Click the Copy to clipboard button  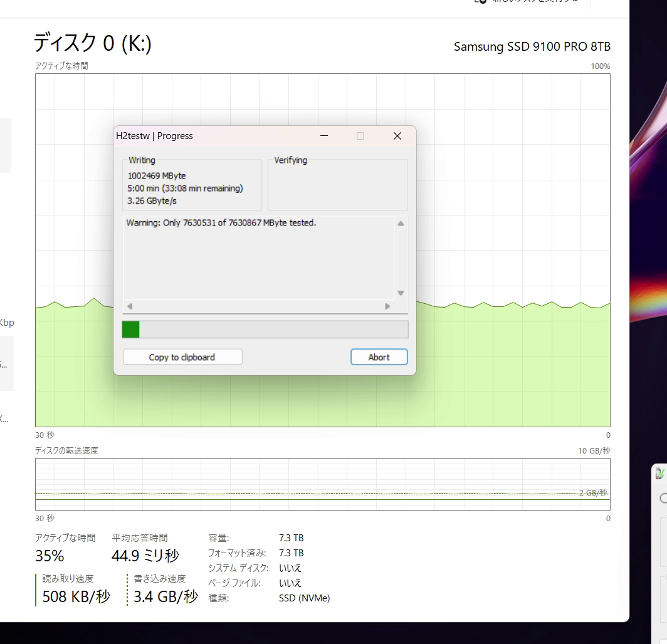[182, 357]
